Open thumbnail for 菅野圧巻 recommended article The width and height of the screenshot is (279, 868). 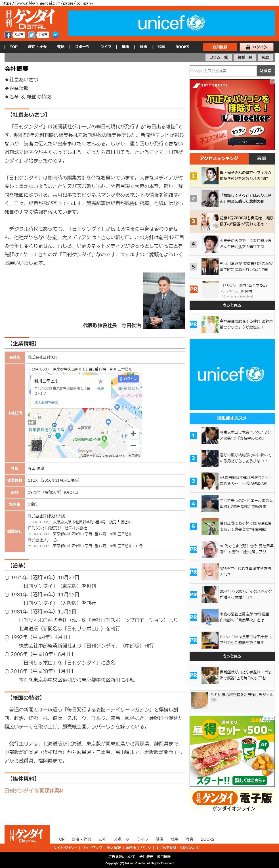click(210, 526)
